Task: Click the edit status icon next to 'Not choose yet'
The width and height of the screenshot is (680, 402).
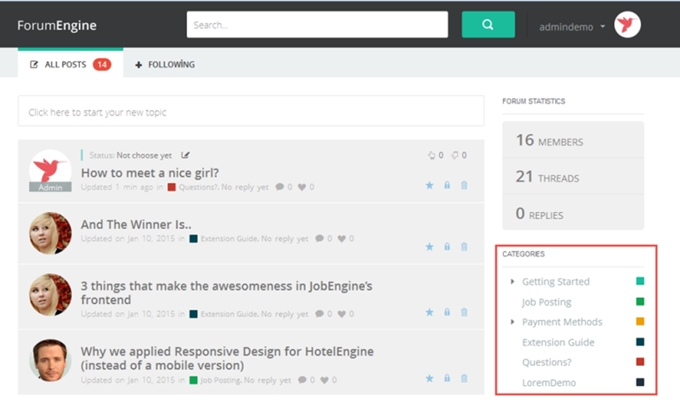Action: 185,155
